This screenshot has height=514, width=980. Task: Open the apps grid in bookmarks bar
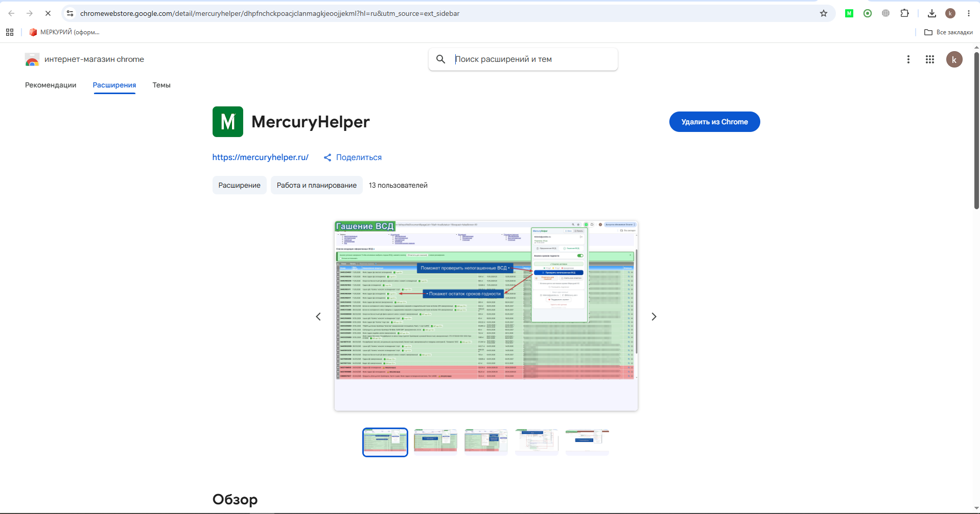click(10, 32)
